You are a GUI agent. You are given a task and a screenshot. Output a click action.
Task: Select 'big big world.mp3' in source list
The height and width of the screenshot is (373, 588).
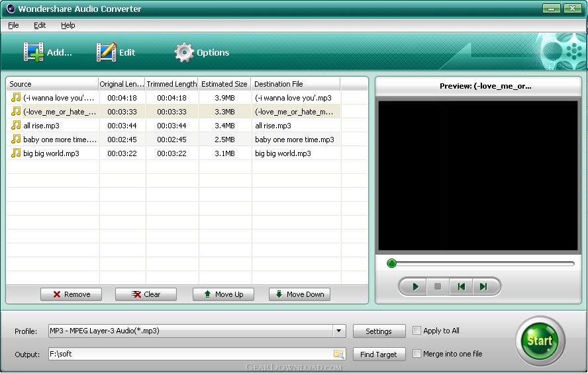tap(51, 153)
